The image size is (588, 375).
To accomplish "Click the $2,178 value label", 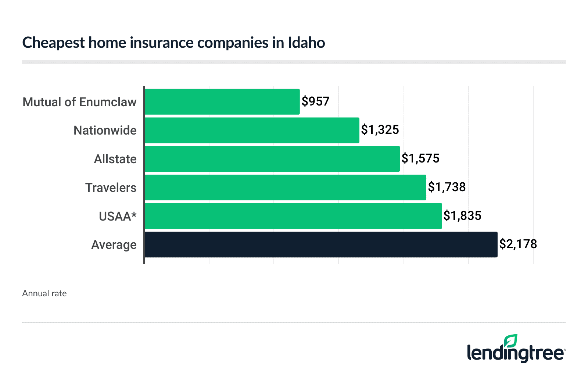I will [x=518, y=244].
